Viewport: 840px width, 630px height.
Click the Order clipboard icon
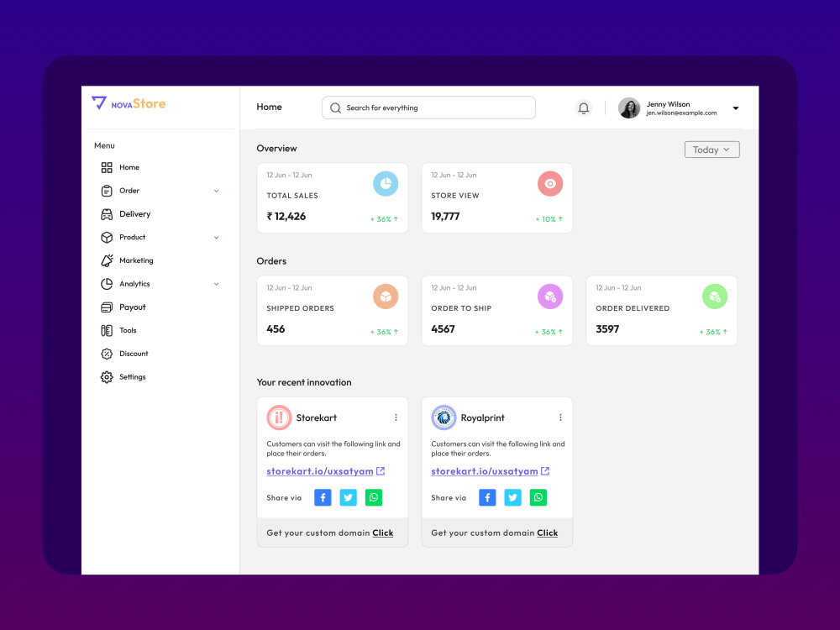[x=107, y=191]
